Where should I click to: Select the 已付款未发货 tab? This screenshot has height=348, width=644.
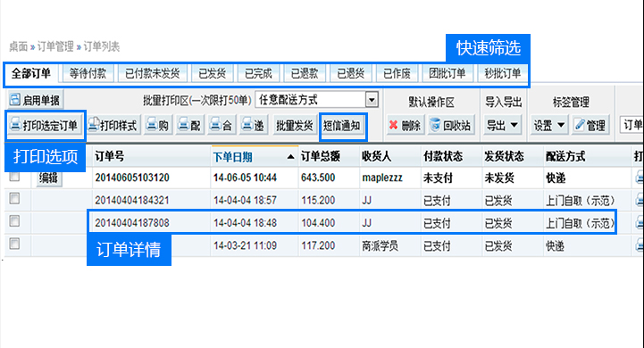coord(153,74)
